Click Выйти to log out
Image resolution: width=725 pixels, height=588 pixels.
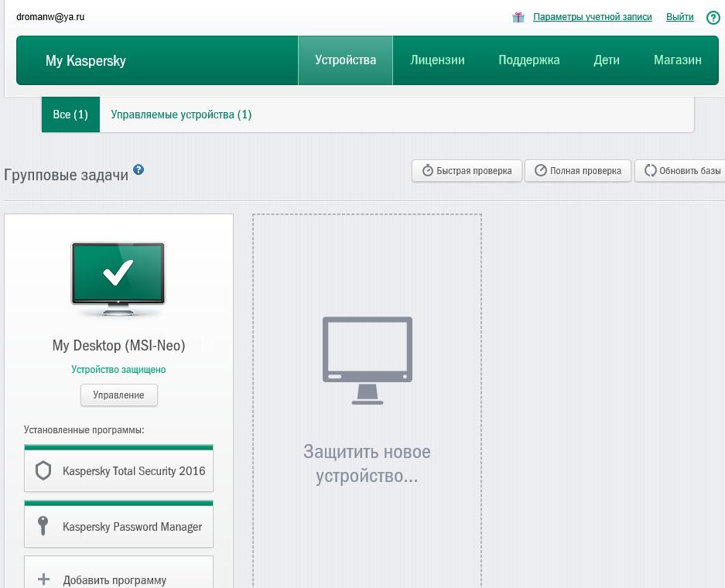coord(679,17)
